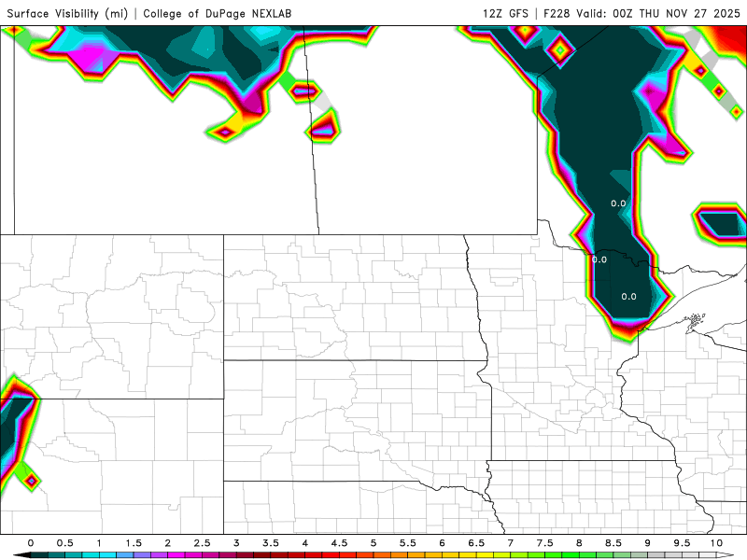Click the 0.0 value on the Minnesota–Canada border
The height and width of the screenshot is (560, 747).
tap(599, 259)
